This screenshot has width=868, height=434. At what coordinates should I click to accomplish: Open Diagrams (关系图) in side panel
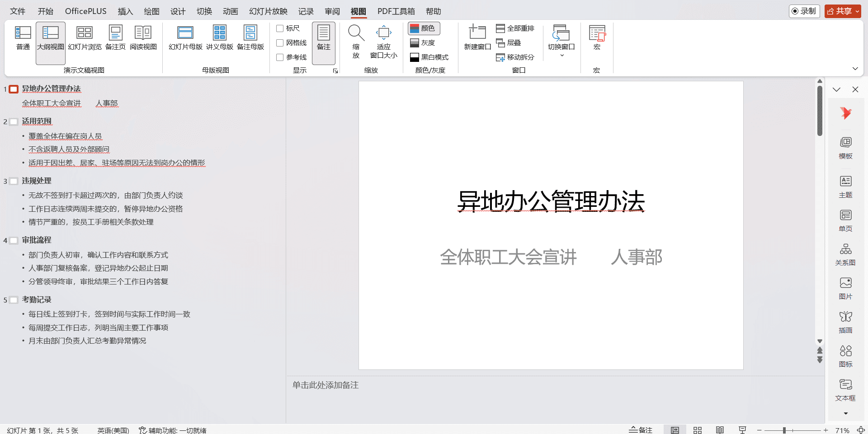click(845, 255)
